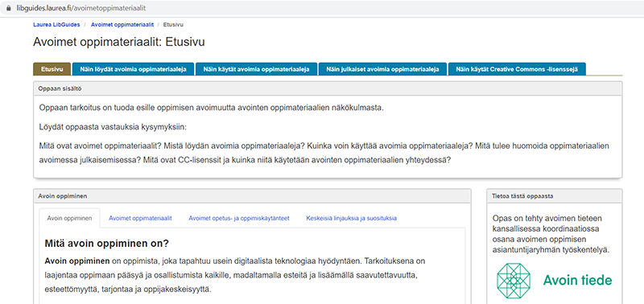644x304 pixels.
Task: Click paragraph starting Opas on tehty avoimen tieteen
Action: (x=551, y=233)
